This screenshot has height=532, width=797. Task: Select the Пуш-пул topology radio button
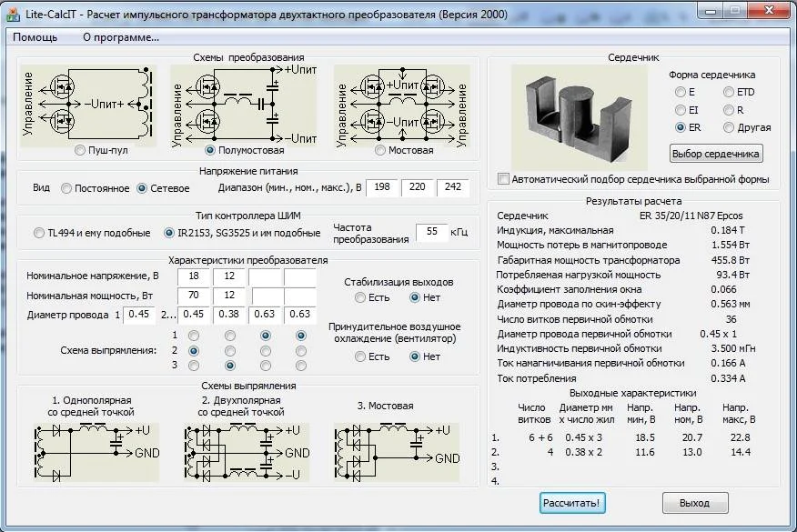(80, 150)
